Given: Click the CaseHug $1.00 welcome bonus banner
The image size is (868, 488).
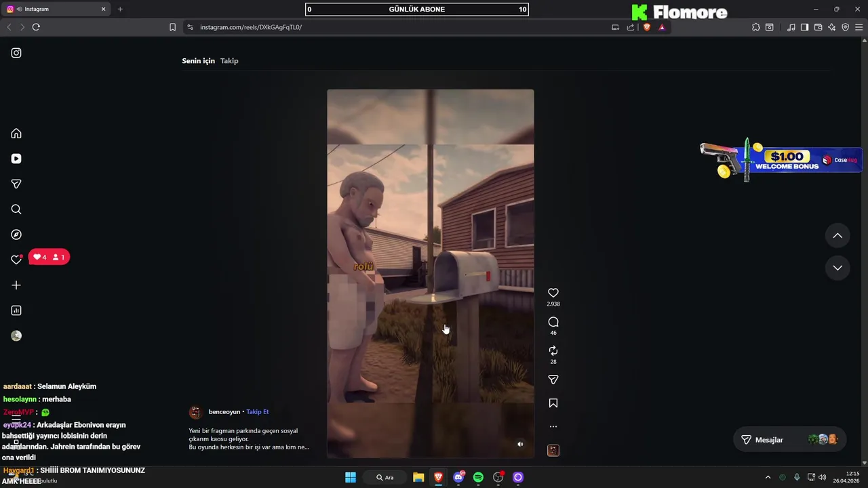Looking at the screenshot, I should pos(781,161).
